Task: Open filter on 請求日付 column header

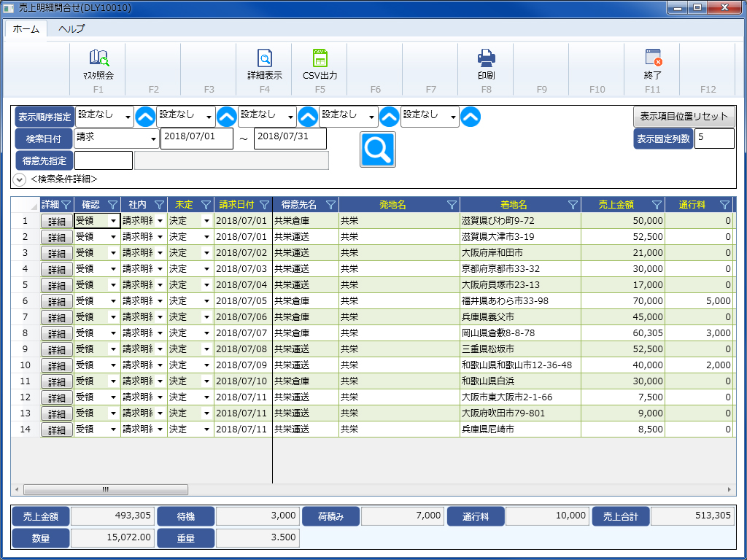Action: point(264,205)
